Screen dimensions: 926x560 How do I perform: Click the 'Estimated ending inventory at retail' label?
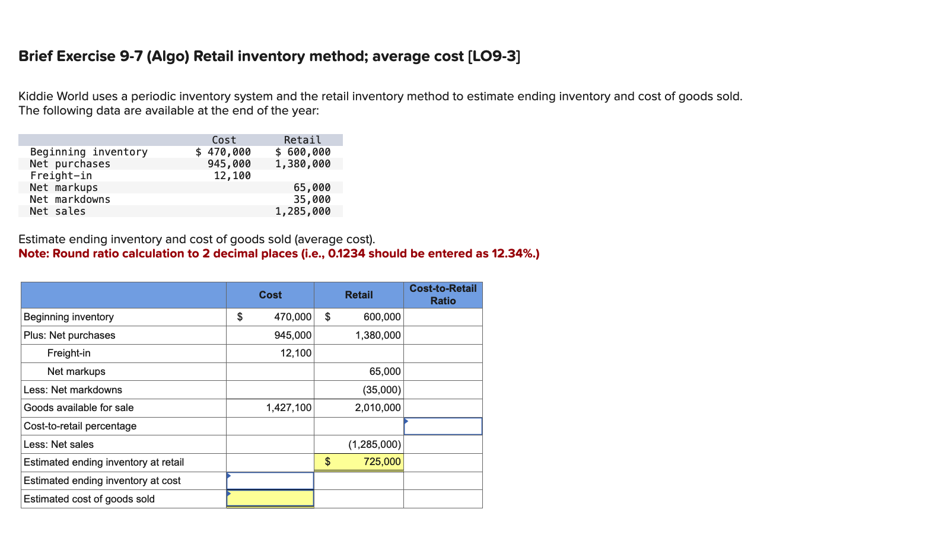pyautogui.click(x=104, y=462)
